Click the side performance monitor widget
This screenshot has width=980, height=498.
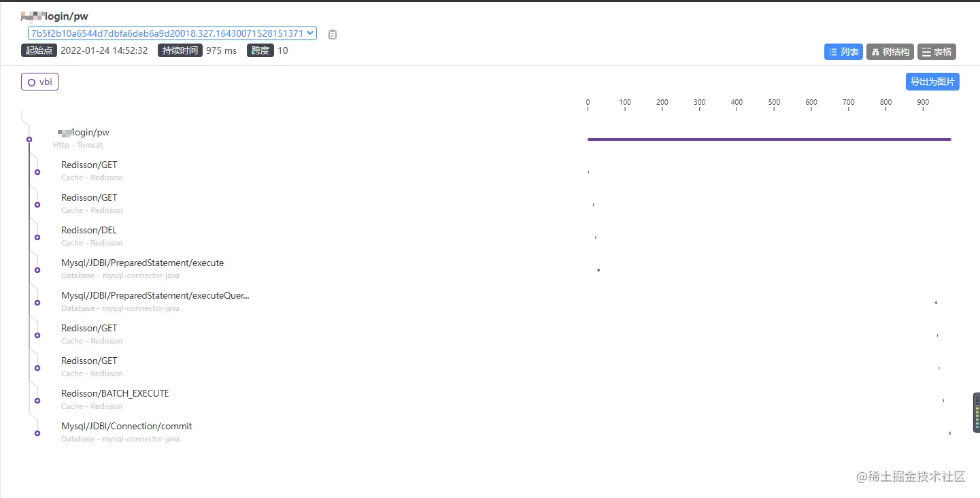pyautogui.click(x=977, y=413)
